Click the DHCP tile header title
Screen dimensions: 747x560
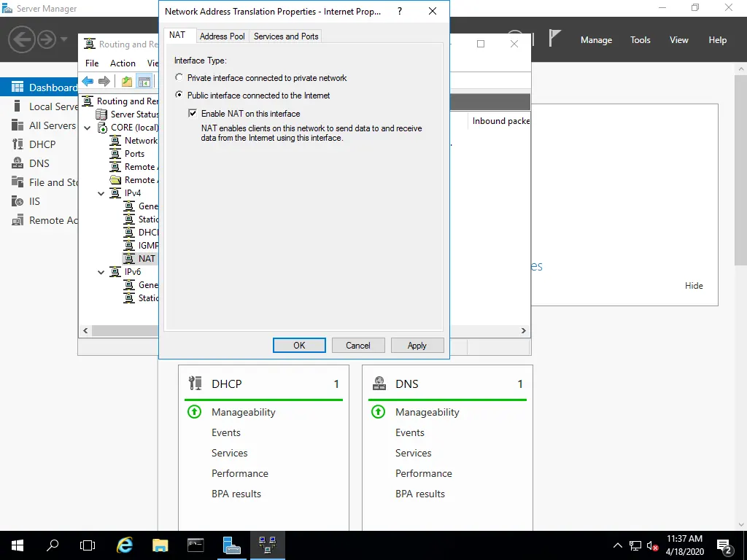[227, 384]
